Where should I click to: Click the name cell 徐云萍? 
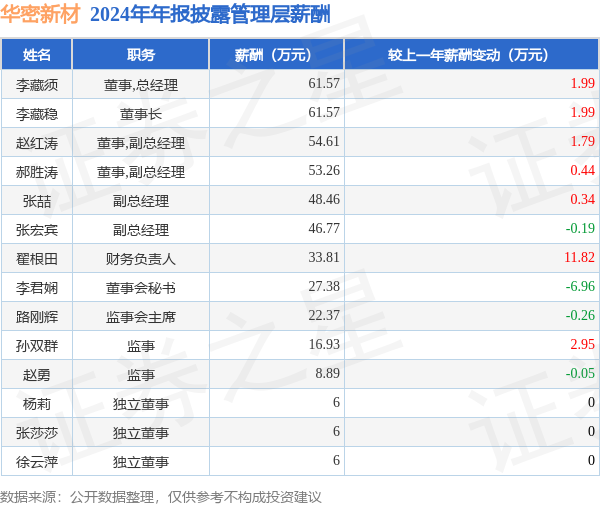(x=37, y=462)
